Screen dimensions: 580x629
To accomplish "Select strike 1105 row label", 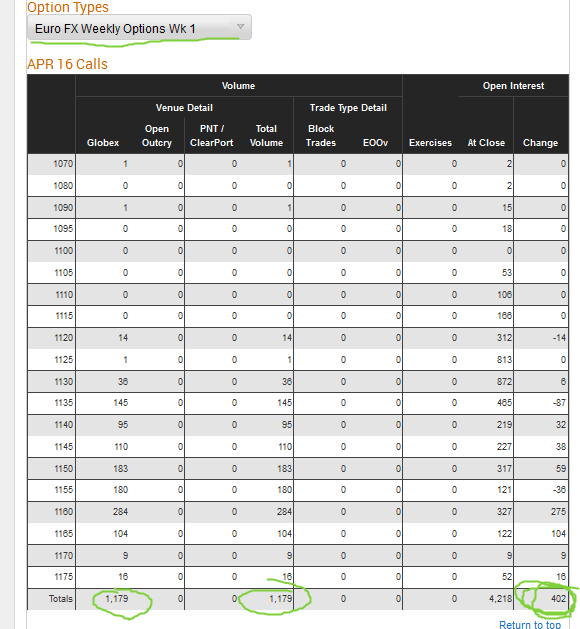I will tap(63, 273).
